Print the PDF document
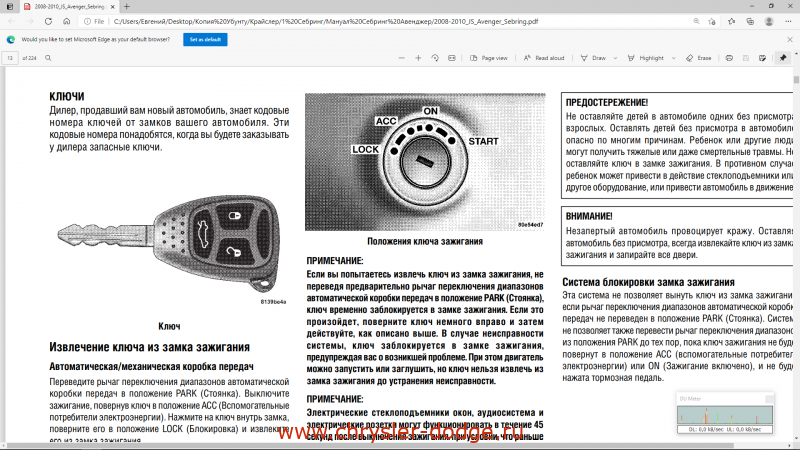 (729, 58)
